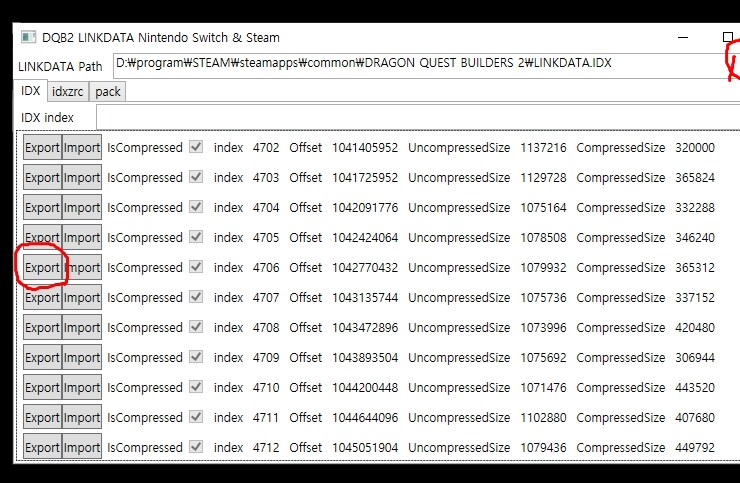
Task: Toggle IsCompressed checkbox for index 4710
Action: tap(196, 387)
